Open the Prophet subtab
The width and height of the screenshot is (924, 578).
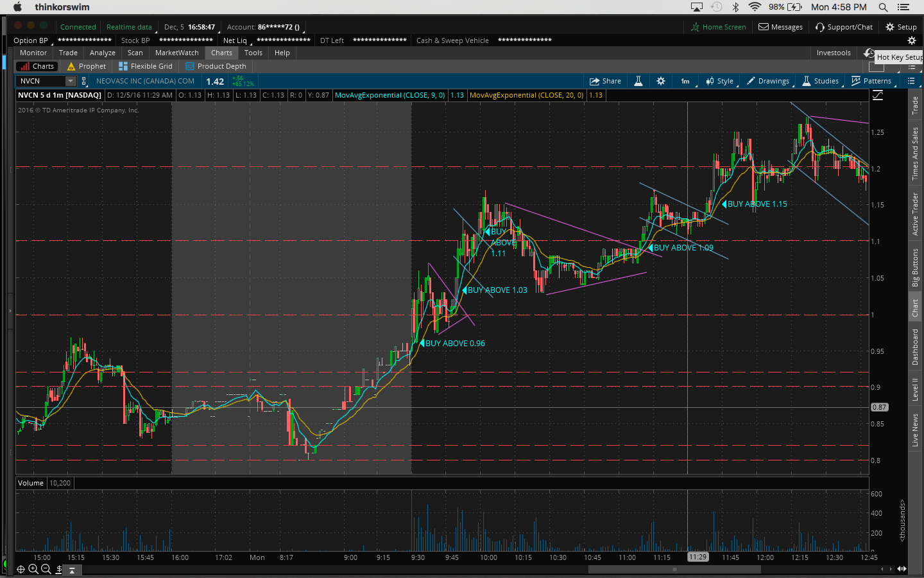87,66
